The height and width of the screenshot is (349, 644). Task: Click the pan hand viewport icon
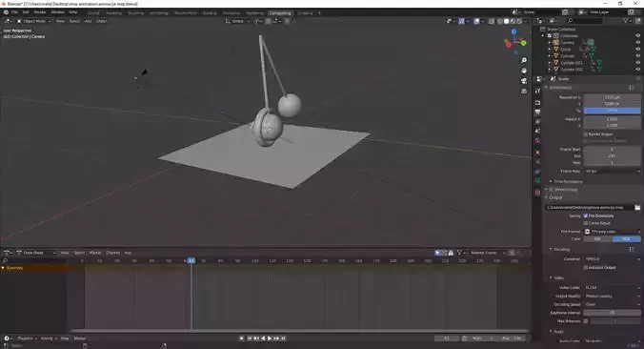(524, 71)
